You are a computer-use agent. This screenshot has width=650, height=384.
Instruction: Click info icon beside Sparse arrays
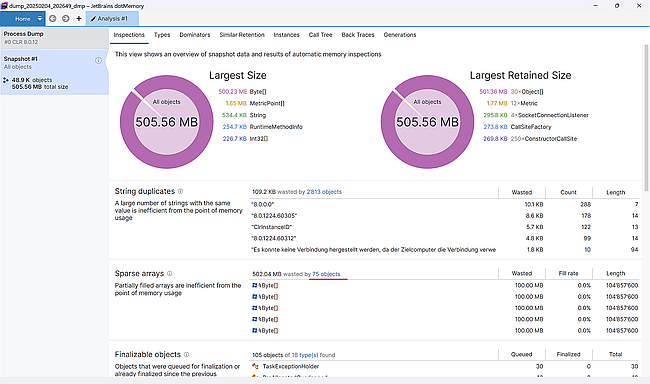(x=170, y=274)
